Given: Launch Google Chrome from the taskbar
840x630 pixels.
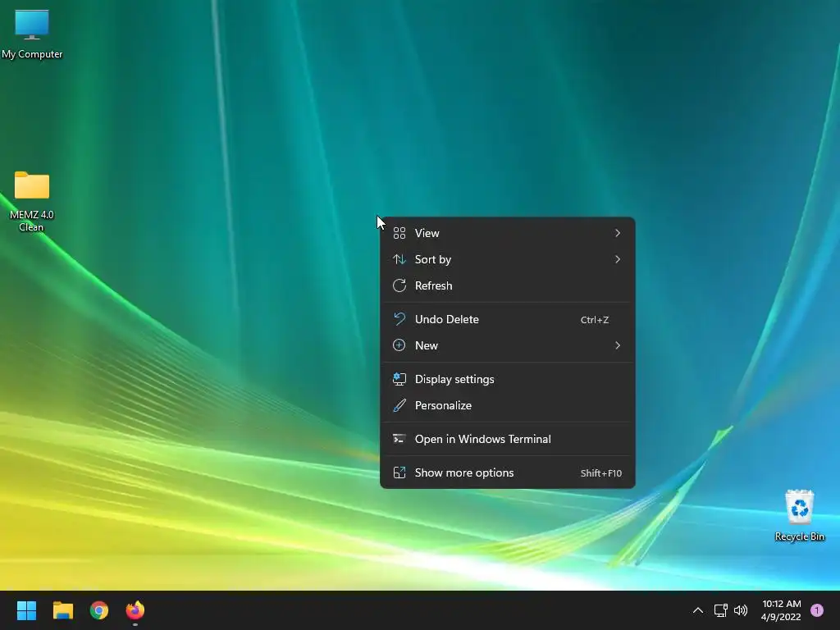Looking at the screenshot, I should 99,610.
